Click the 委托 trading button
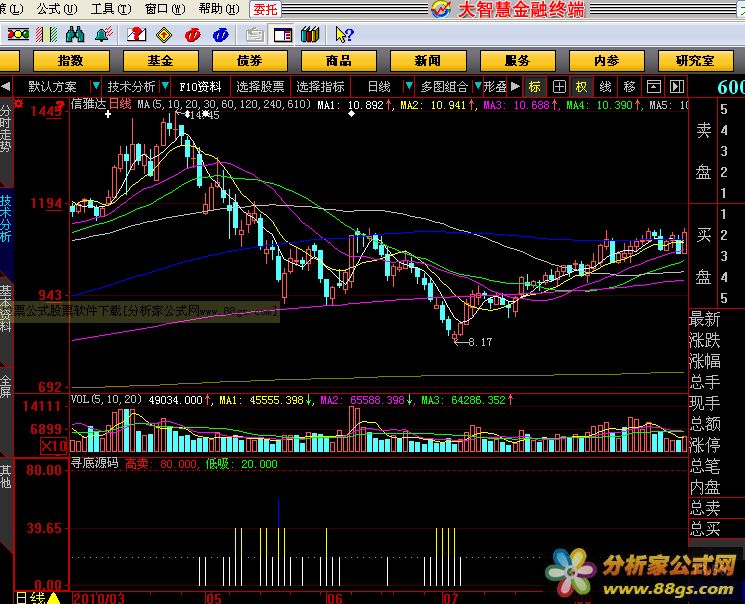The height and width of the screenshot is (604, 745). coord(265,10)
